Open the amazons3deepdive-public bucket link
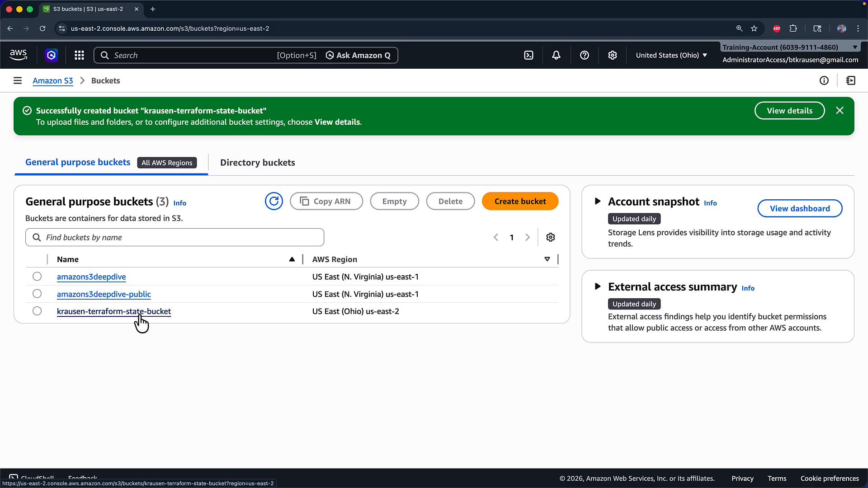Screen dimensions: 868x488 click(104, 294)
